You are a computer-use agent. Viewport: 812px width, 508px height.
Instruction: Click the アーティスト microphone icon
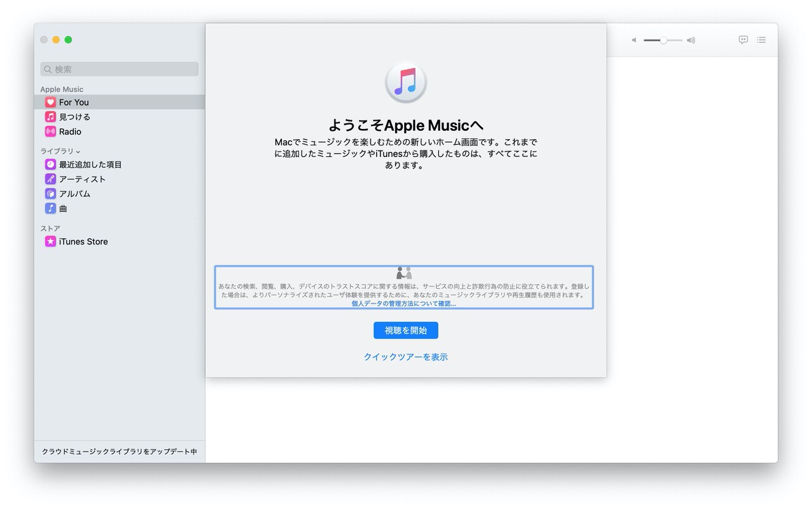(50, 179)
